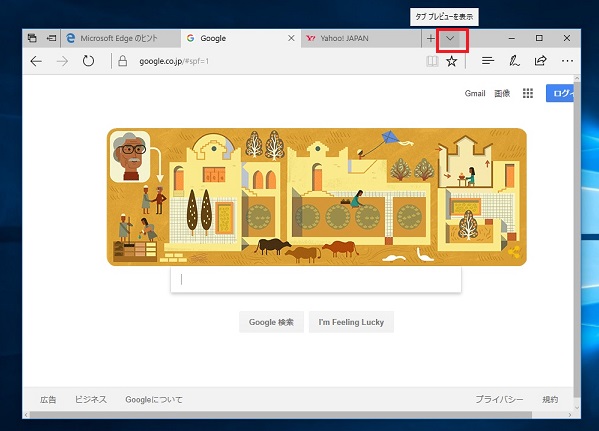Open the 広告 footer link
The image size is (599, 431).
click(48, 400)
